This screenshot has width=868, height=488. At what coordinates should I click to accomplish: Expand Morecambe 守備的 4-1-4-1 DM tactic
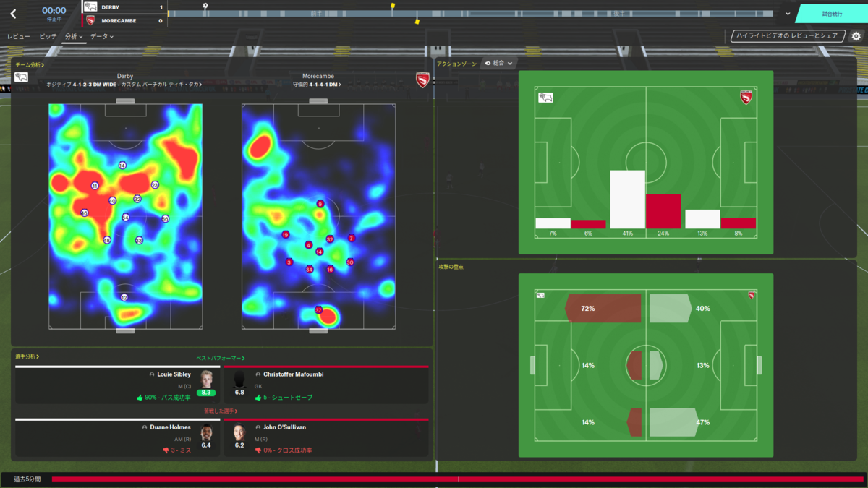tap(317, 85)
